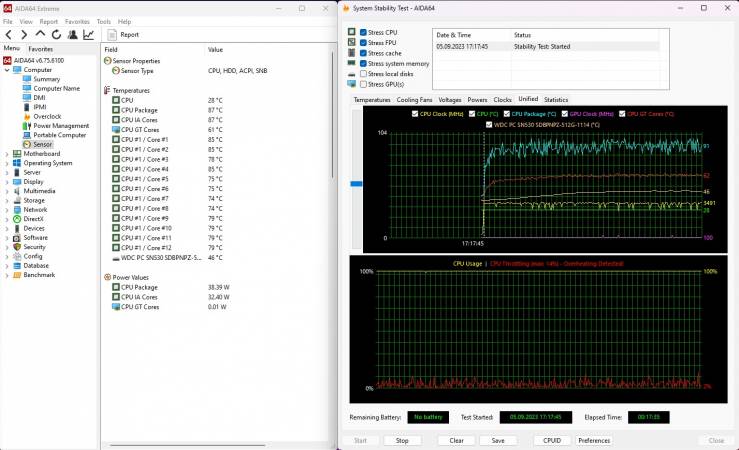Switch to the Statistics tab
The image size is (739, 450).
[x=556, y=100]
